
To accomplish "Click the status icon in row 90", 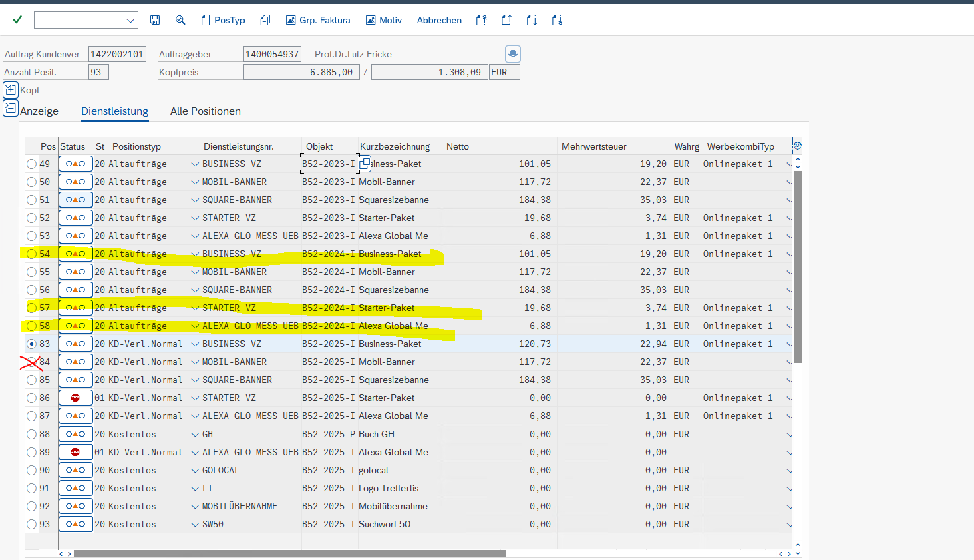I will point(75,470).
